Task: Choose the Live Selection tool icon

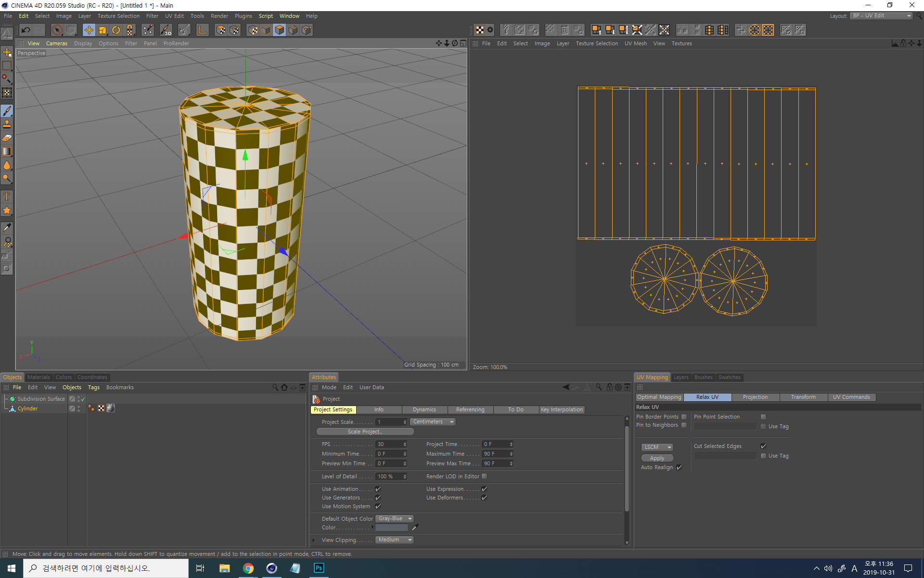Action: [57, 30]
